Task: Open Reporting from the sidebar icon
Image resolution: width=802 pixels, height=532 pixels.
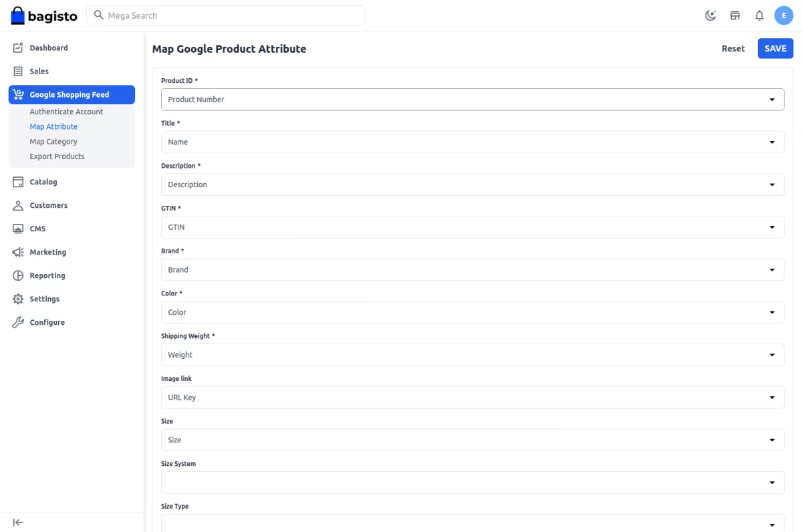Action: [x=17, y=275]
